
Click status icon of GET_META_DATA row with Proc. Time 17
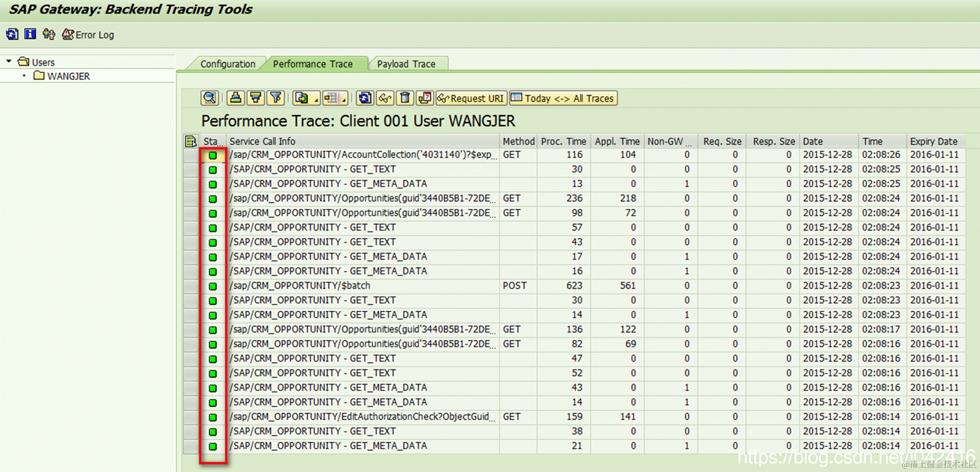tap(213, 257)
